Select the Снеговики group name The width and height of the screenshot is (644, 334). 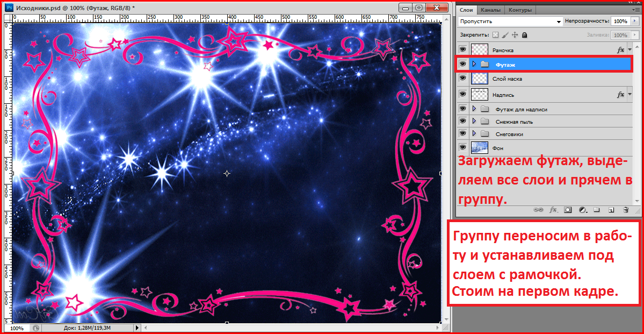509,134
